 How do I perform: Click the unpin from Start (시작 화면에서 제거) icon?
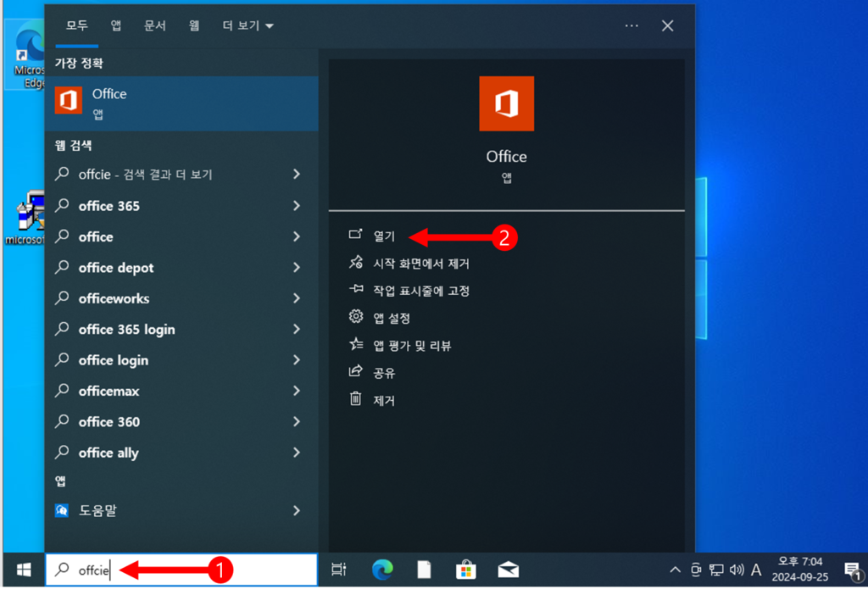tap(355, 262)
